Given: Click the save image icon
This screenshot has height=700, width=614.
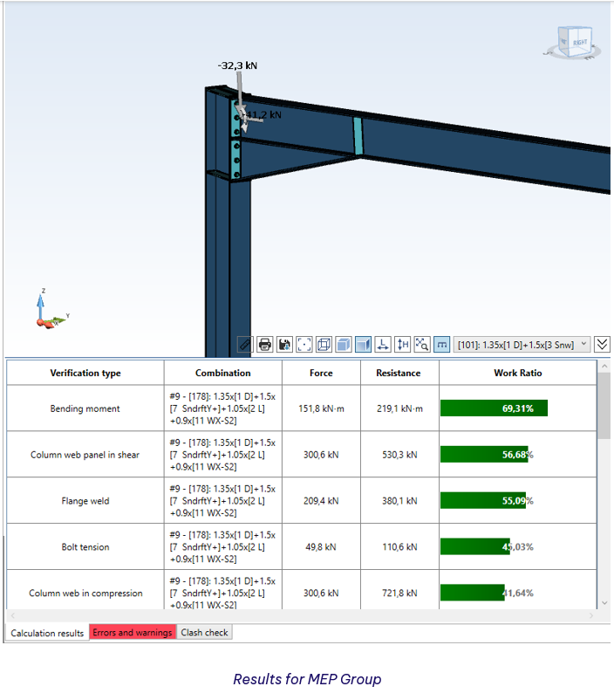Looking at the screenshot, I should click(x=284, y=345).
